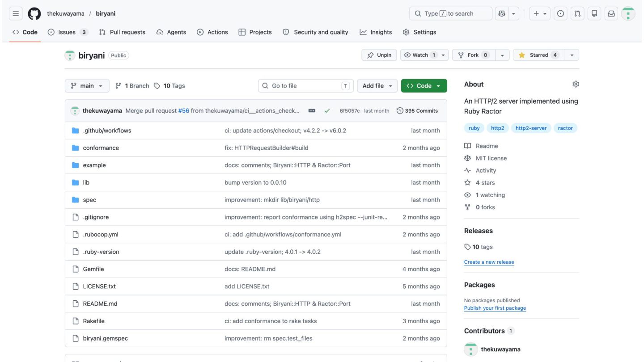Select the ruby topic tag

(474, 128)
